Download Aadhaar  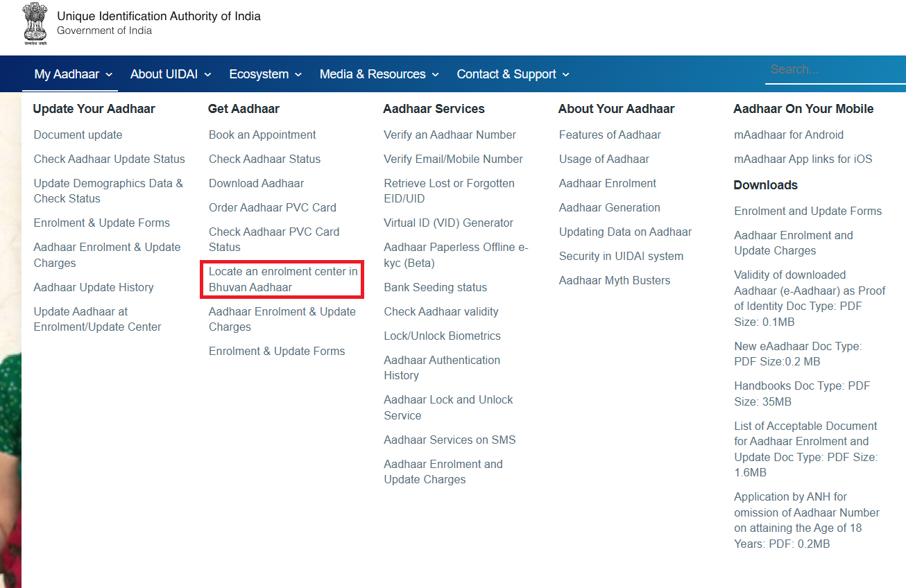pos(257,183)
